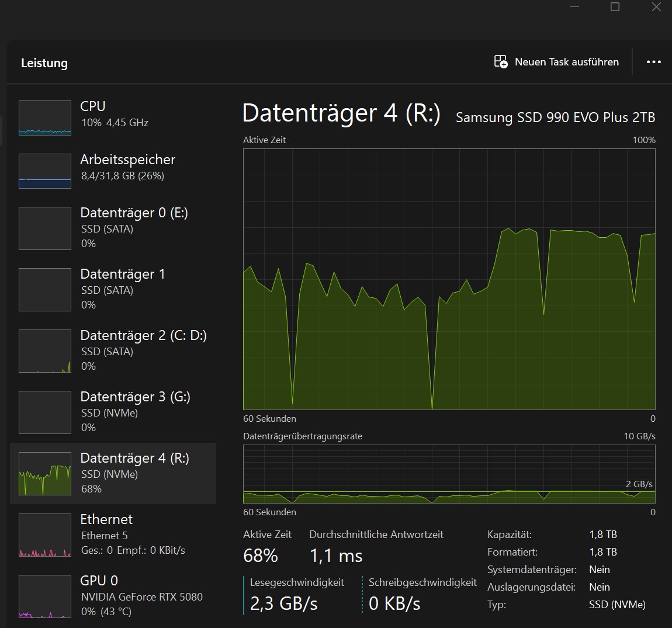Click the Datenträger 2 (C: D:) graph icon

pos(45,351)
